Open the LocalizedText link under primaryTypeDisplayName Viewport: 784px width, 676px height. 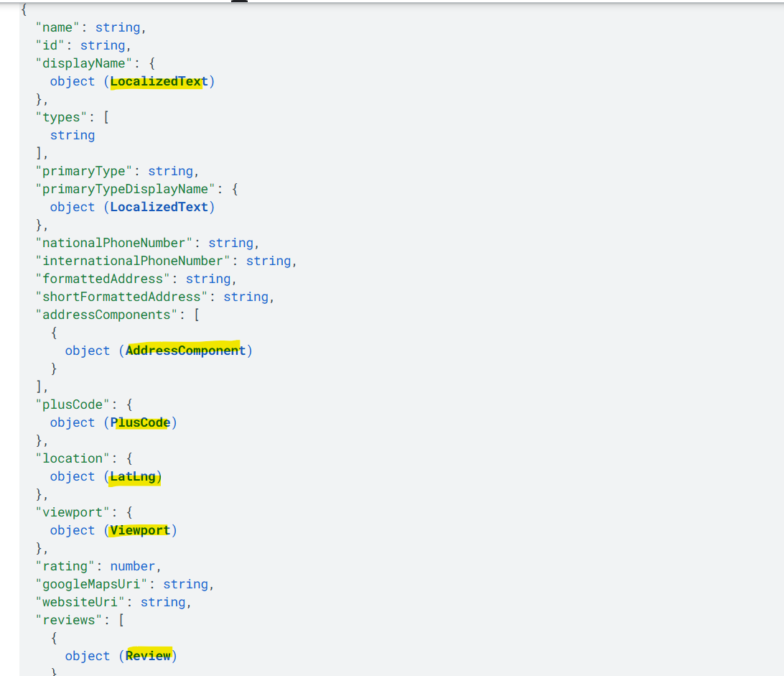click(159, 207)
